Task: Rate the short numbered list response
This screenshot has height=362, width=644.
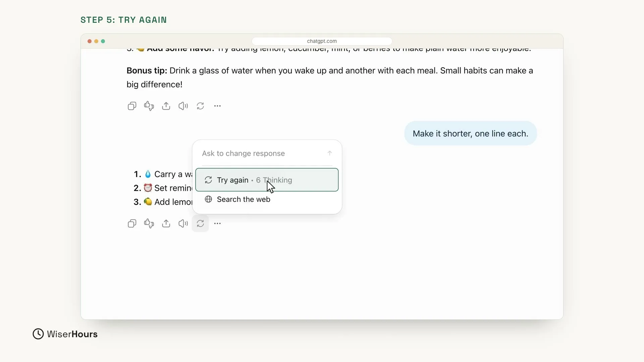Action: [149, 224]
